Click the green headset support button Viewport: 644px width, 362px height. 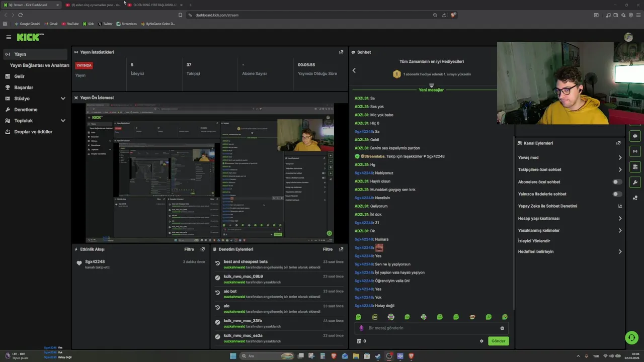point(631,337)
